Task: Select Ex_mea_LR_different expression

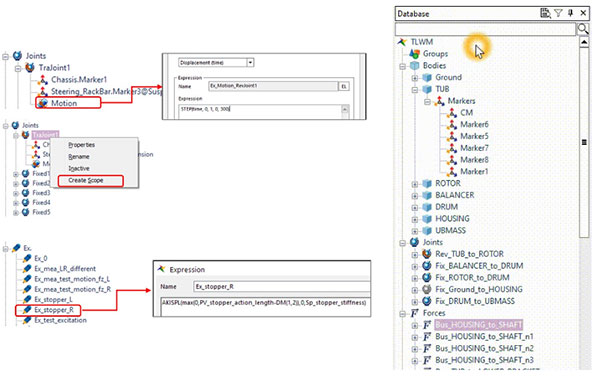Action: (x=65, y=269)
